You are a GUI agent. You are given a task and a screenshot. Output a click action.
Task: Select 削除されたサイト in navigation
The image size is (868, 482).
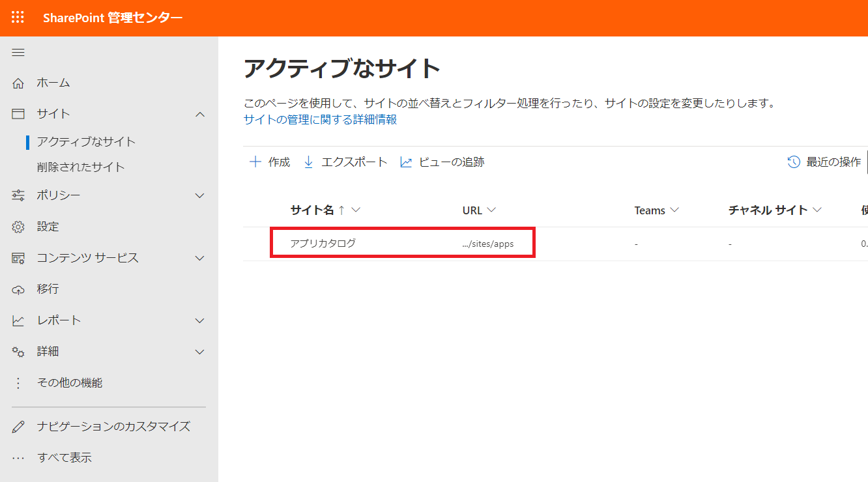(x=81, y=167)
